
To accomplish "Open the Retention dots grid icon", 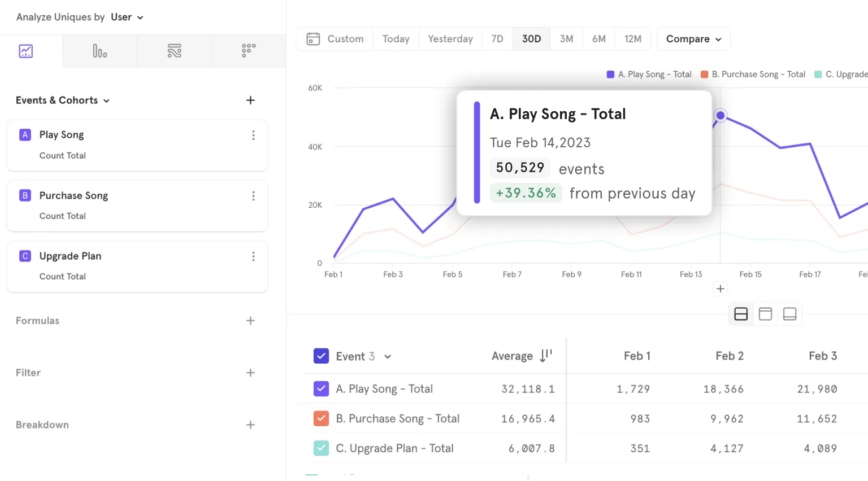I will click(x=249, y=51).
